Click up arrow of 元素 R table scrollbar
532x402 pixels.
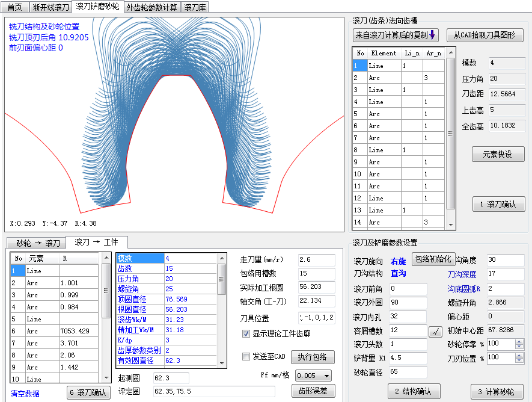pyautogui.click(x=106, y=258)
